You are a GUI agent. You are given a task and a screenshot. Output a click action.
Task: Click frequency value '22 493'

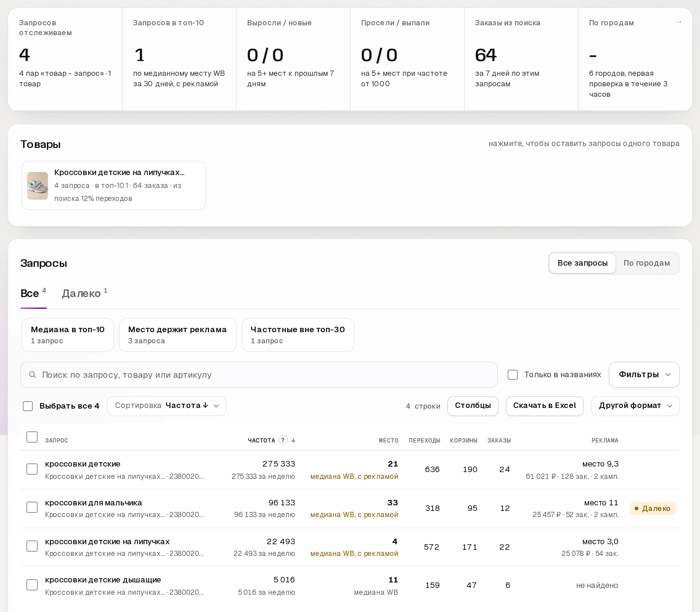281,542
